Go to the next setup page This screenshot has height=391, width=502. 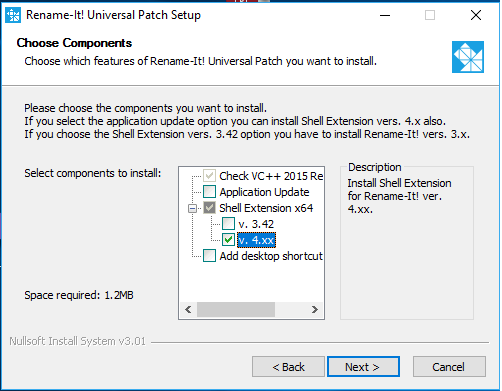tap(363, 367)
